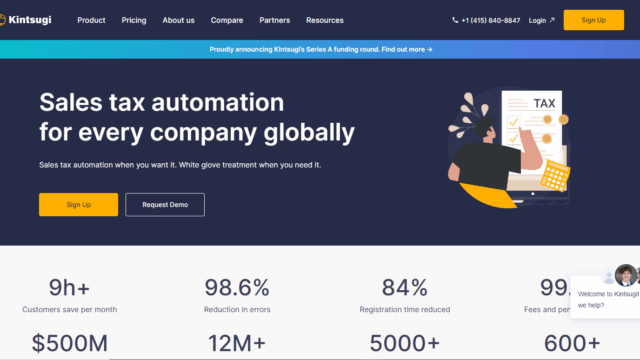Click the 5000+ statistic
640x360 pixels.
click(x=404, y=343)
